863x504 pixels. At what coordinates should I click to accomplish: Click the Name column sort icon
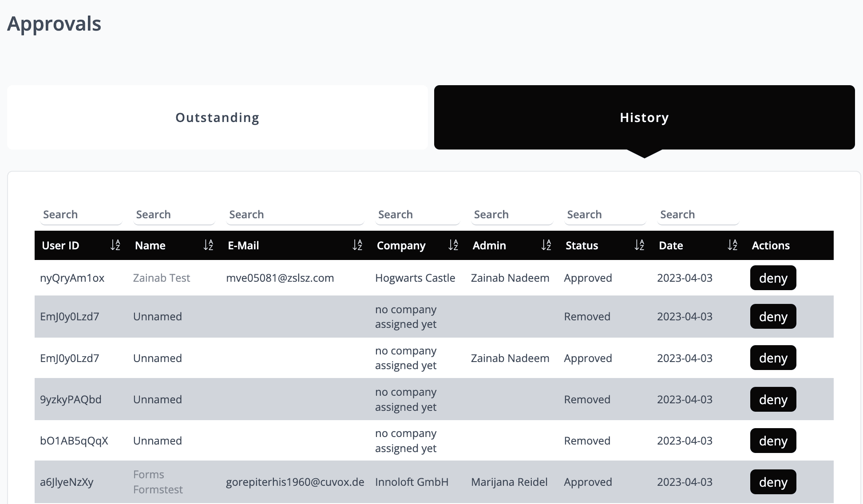pos(208,245)
